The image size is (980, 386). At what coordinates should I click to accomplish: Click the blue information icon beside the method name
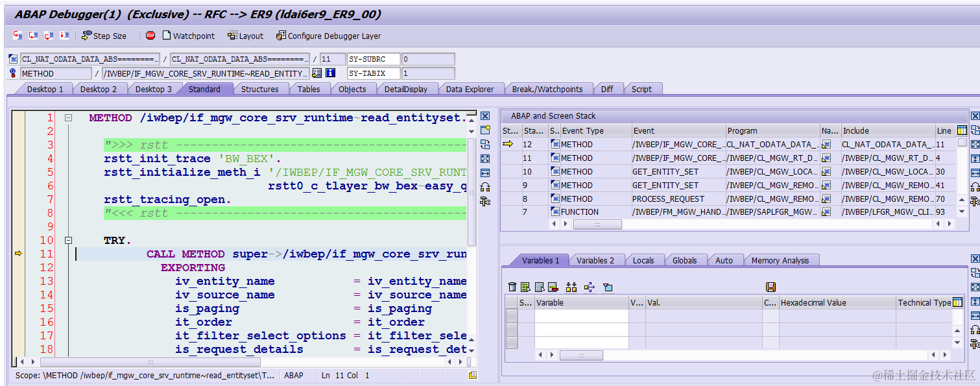(x=331, y=73)
